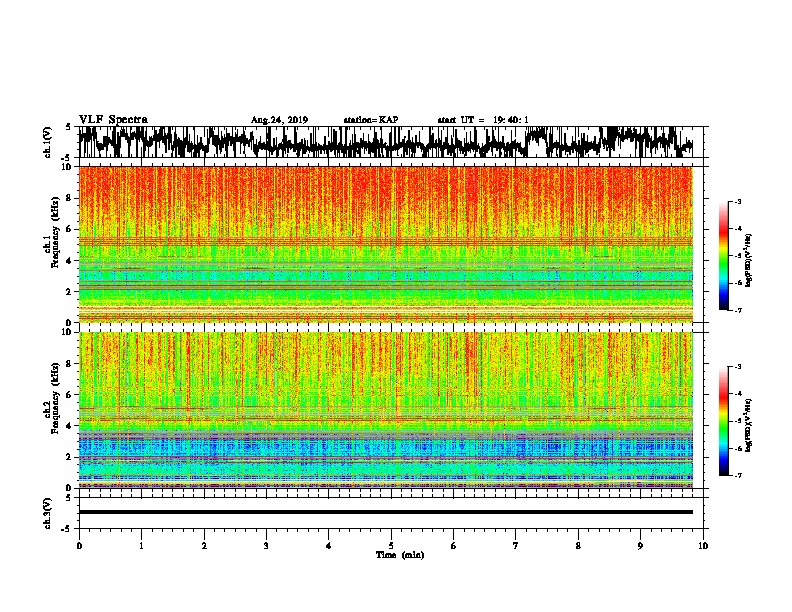
Task: Click time axis tick label "9"
Action: click(x=640, y=546)
